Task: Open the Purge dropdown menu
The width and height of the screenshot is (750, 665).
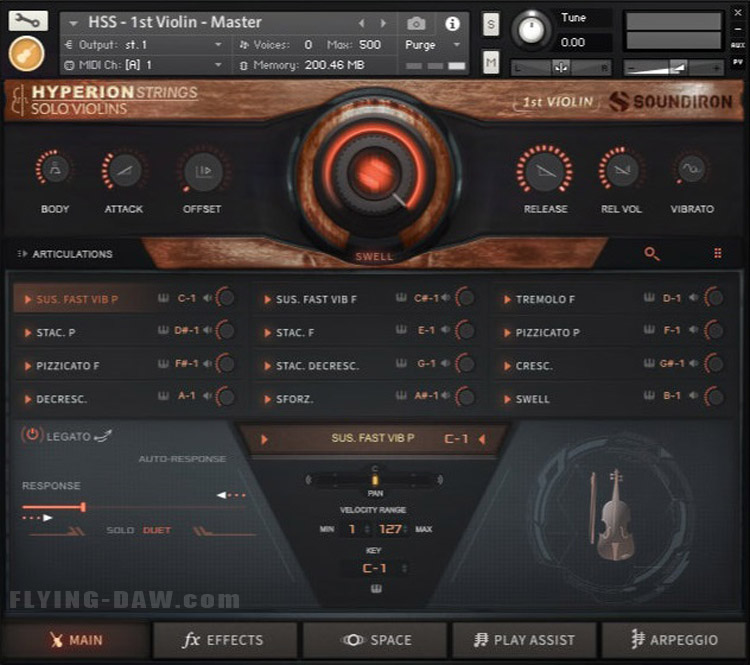Action: coord(433,45)
